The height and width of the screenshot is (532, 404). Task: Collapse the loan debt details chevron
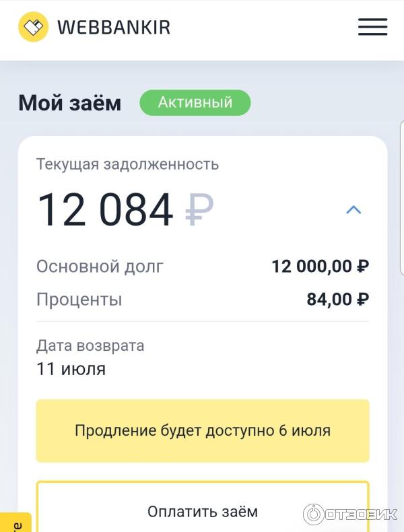tap(353, 209)
